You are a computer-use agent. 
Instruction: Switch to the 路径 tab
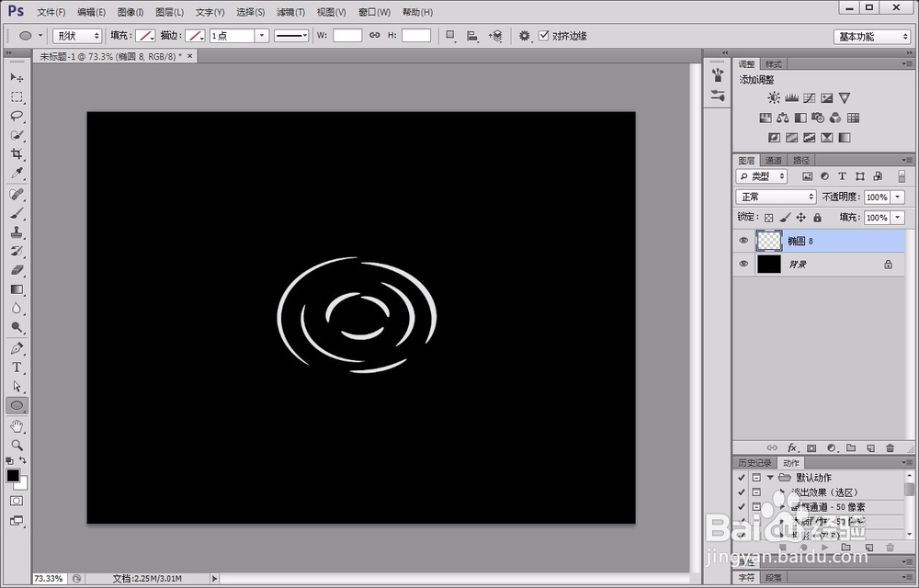tap(801, 160)
